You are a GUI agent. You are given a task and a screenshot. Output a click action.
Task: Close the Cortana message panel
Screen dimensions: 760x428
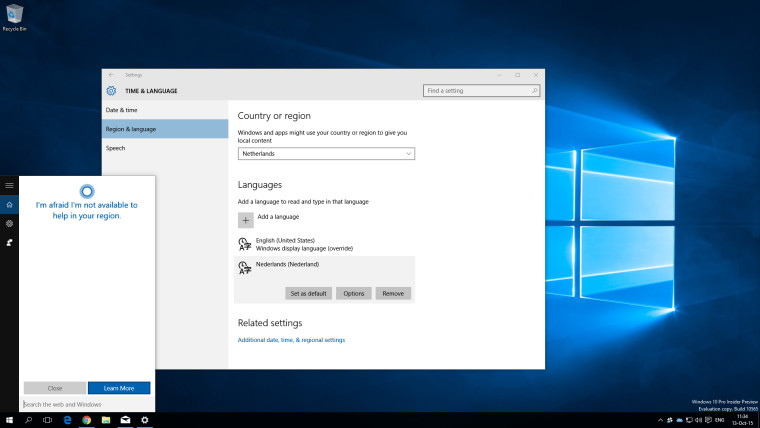(x=55, y=388)
